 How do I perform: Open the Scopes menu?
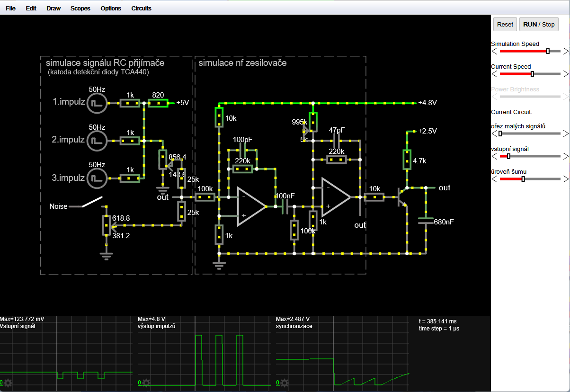click(x=80, y=9)
